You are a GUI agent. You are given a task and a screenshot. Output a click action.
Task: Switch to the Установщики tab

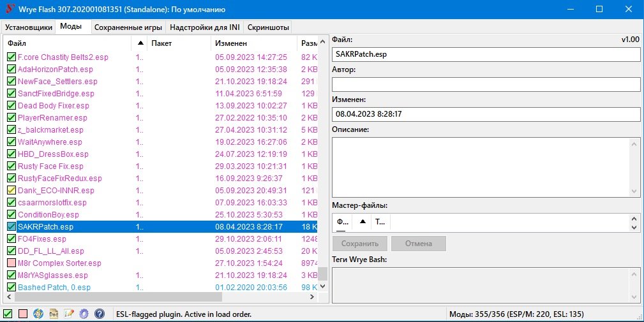coord(28,27)
